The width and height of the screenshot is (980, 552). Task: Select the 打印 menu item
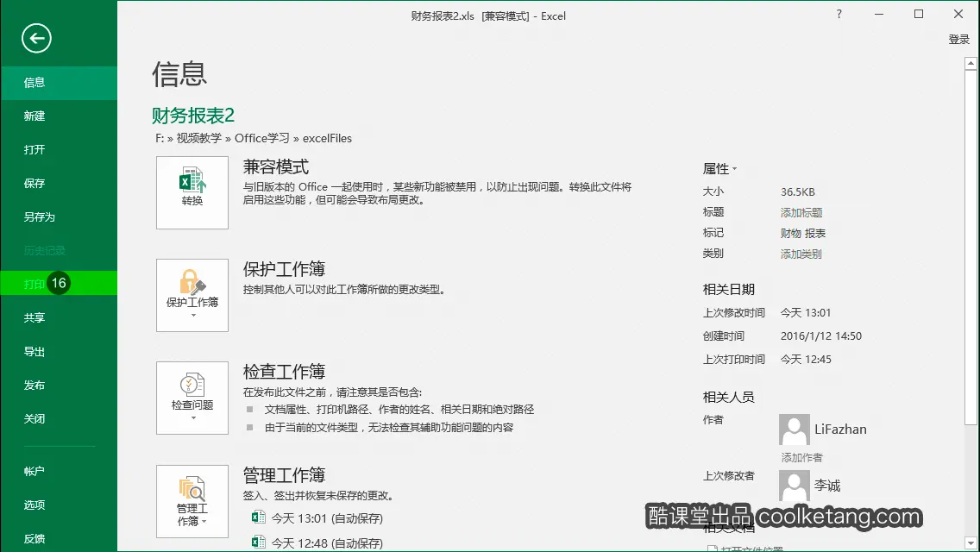[59, 283]
